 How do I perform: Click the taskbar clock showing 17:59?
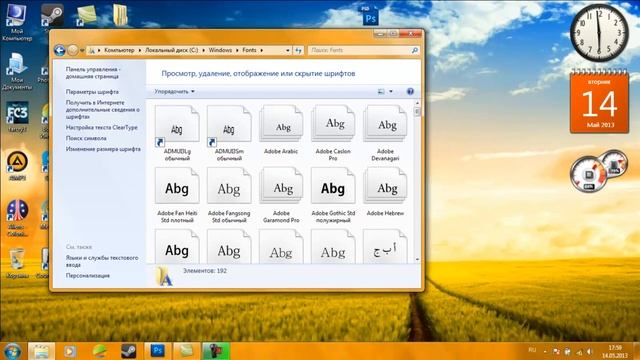click(x=614, y=351)
